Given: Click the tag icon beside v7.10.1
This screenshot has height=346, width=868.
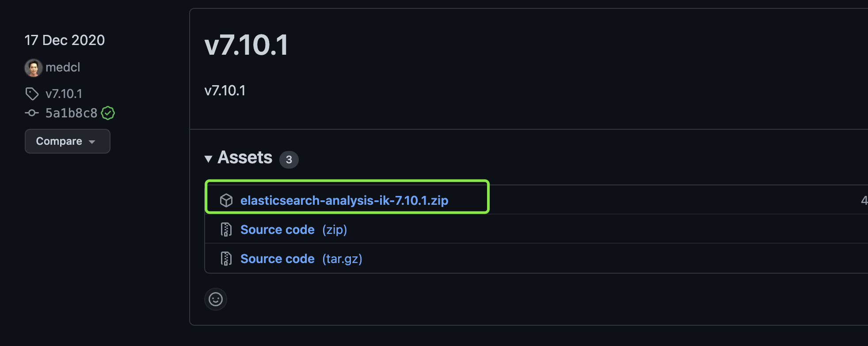Looking at the screenshot, I should 32,94.
